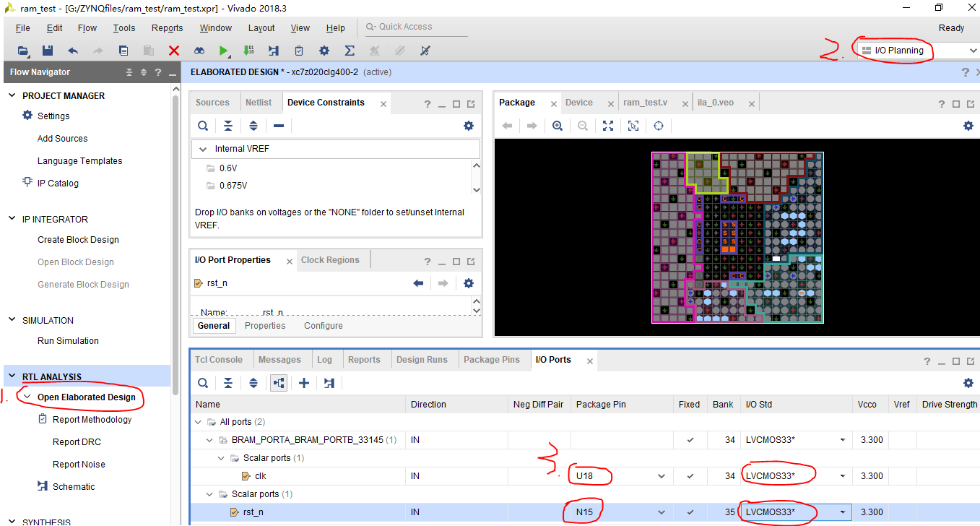Click the red X delete icon
This screenshot has width=980, height=526.
(x=174, y=51)
